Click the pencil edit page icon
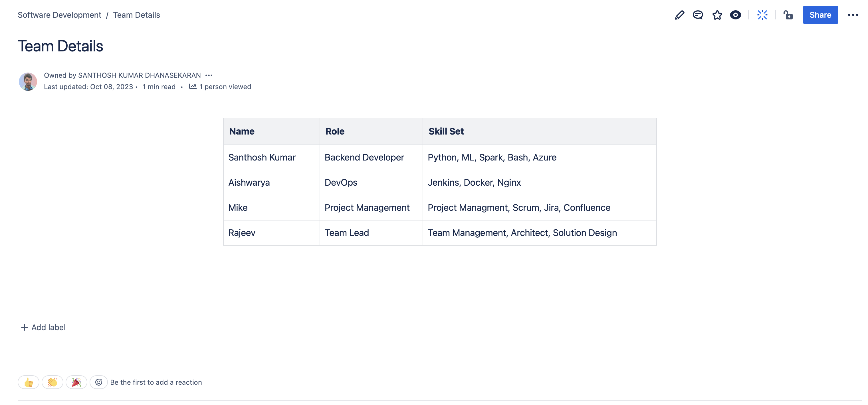Image resolution: width=868 pixels, height=405 pixels. (x=679, y=15)
